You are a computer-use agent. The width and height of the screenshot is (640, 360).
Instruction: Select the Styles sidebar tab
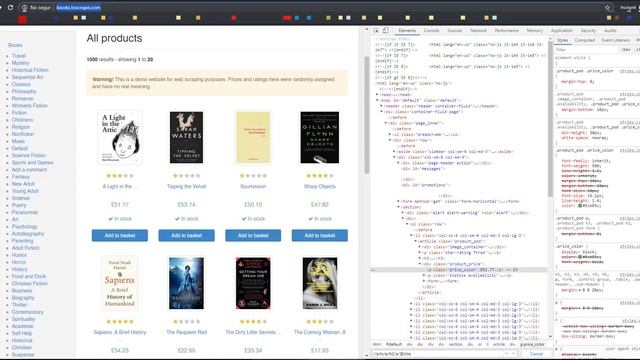tap(562, 40)
